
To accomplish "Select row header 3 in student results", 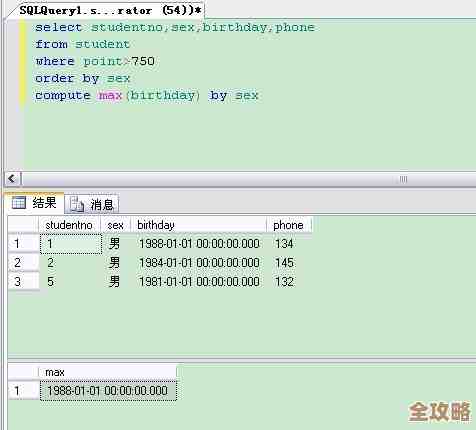I will (x=23, y=282).
